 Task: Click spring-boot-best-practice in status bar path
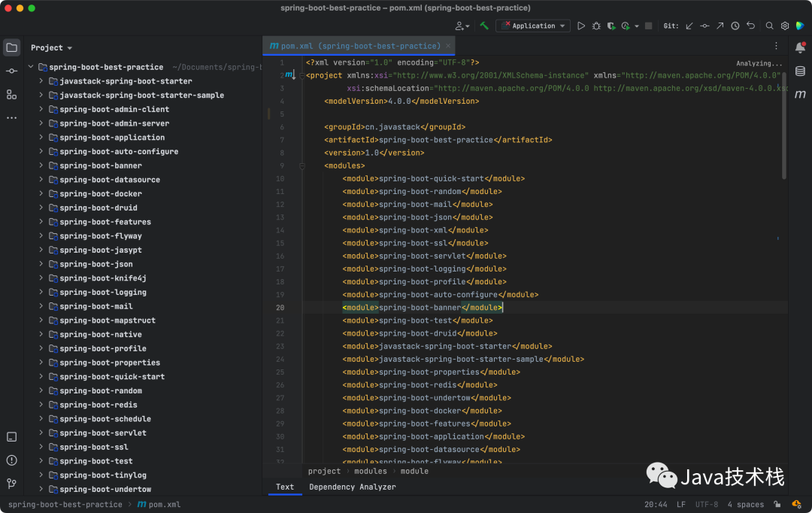[x=65, y=504]
